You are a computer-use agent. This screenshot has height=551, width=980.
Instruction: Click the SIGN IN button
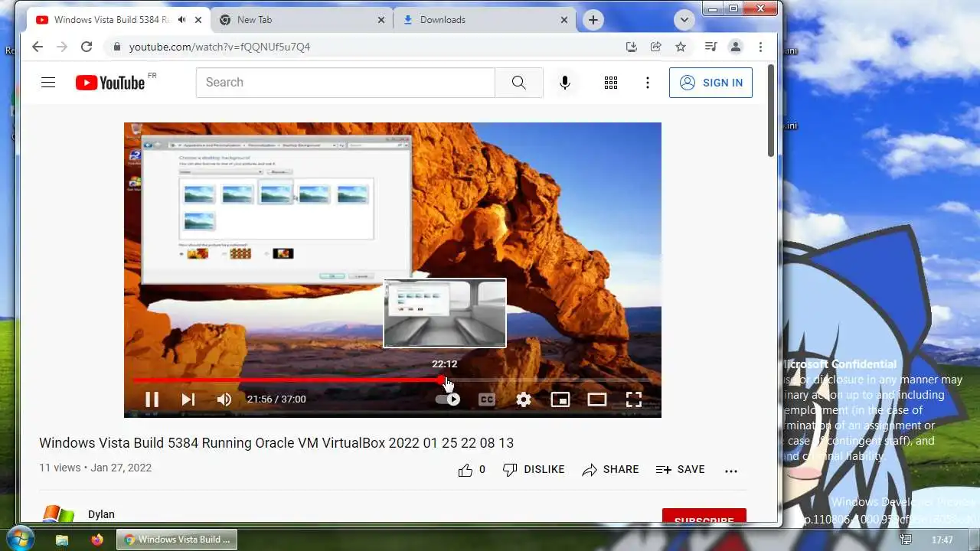(710, 83)
